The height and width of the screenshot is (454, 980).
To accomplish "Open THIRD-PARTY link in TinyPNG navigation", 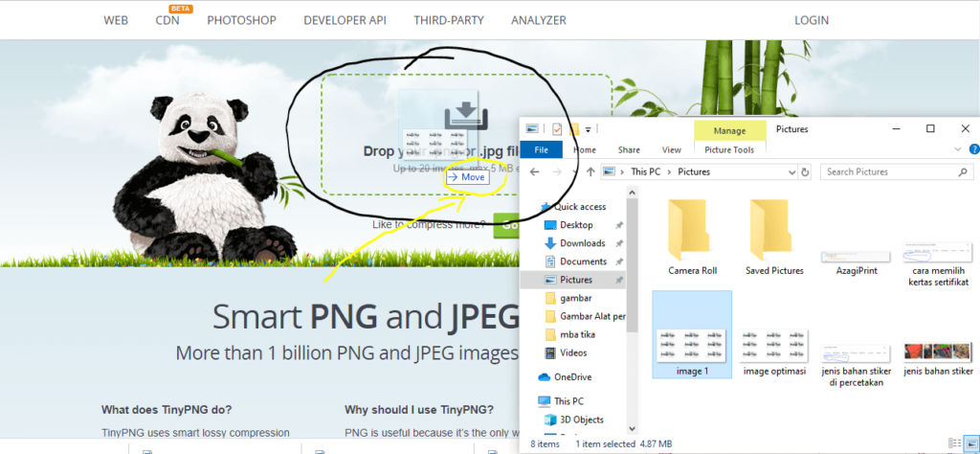I will 449,20.
